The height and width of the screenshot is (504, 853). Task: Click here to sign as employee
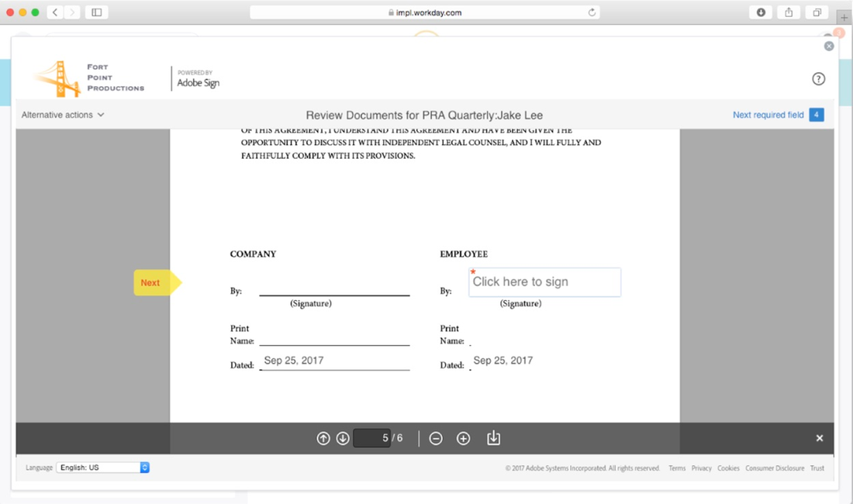pyautogui.click(x=544, y=281)
